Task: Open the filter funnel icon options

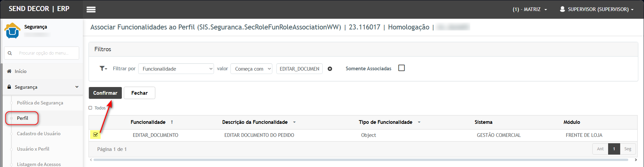Action: pyautogui.click(x=103, y=68)
